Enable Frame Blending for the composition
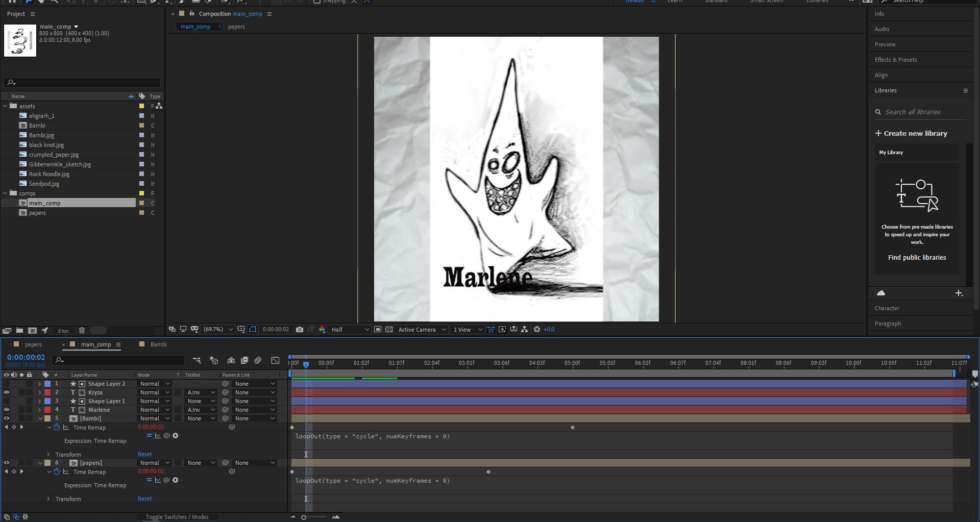This screenshot has height=522, width=980. tap(244, 361)
